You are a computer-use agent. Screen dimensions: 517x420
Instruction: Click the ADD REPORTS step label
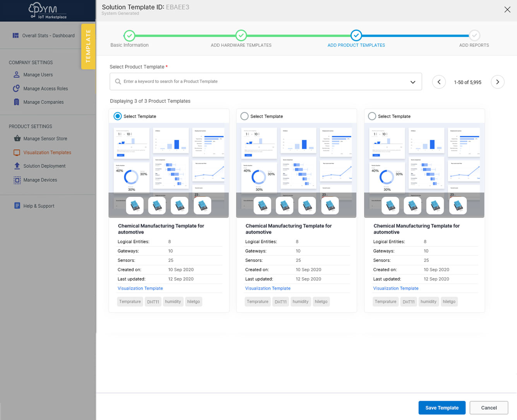474,45
